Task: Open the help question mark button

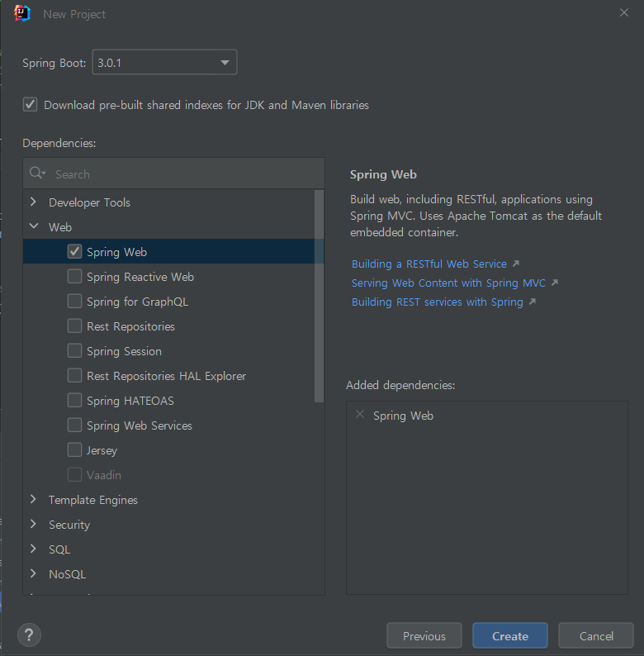Action: (29, 635)
